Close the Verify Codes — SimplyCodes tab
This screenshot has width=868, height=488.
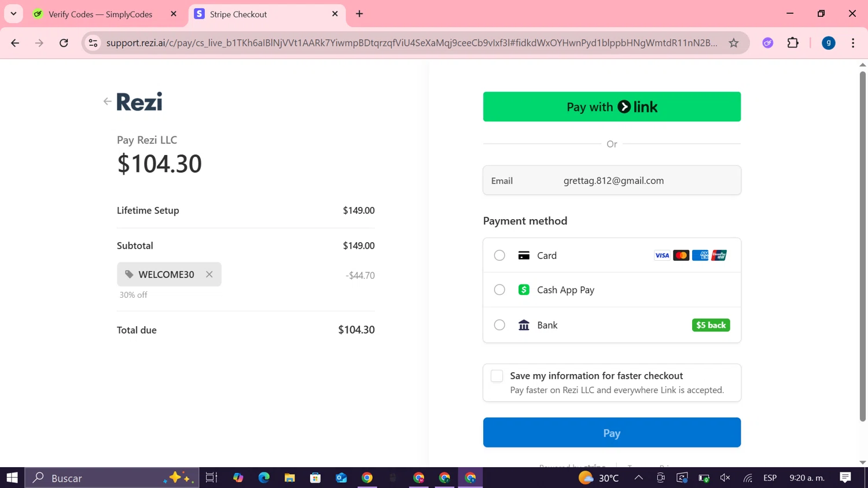coord(174,14)
